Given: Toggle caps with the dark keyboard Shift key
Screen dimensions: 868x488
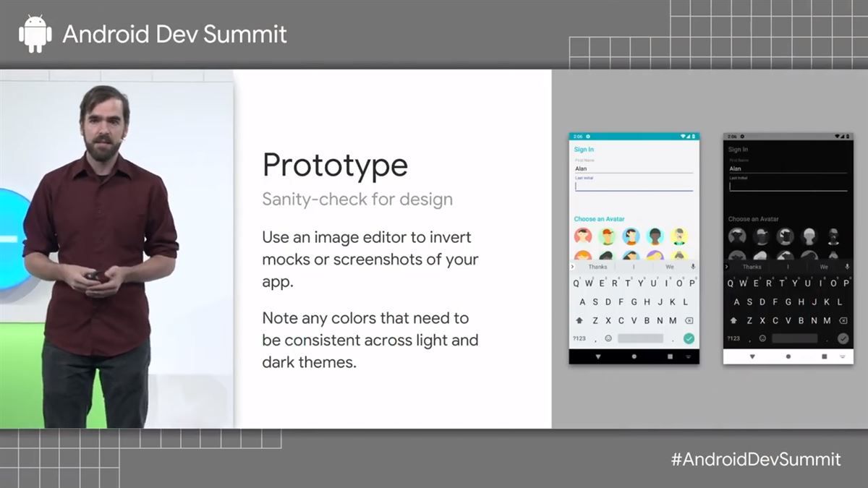Looking at the screenshot, I should point(733,320).
